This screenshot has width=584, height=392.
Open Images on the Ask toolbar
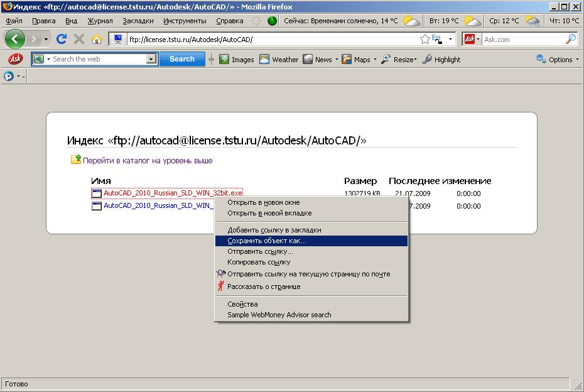[237, 59]
